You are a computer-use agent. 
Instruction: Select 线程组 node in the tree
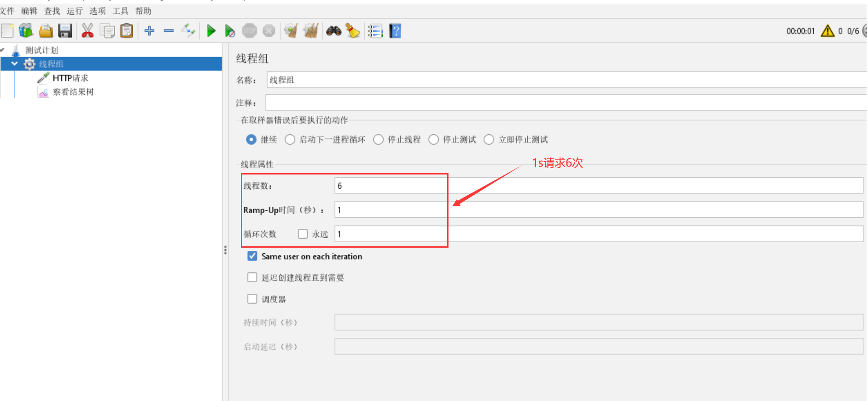coord(51,64)
